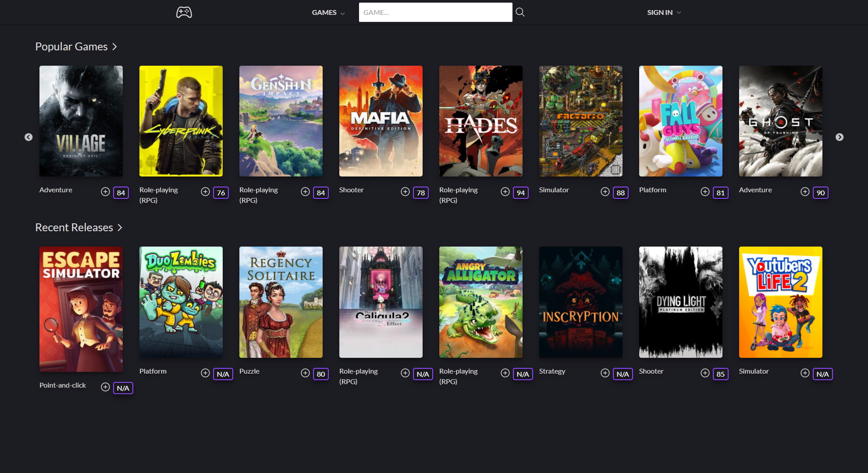
Task: Click the gamepad logo icon
Action: 184,12
